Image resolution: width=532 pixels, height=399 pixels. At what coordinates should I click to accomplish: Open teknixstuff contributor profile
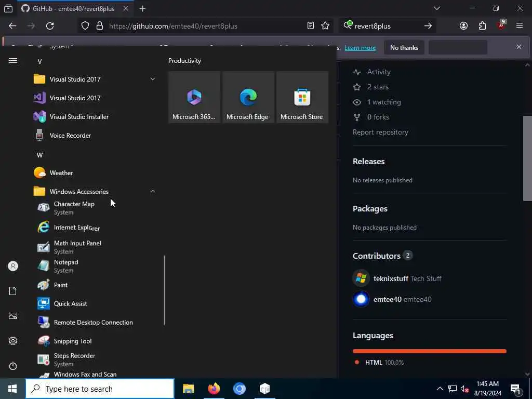(x=391, y=279)
